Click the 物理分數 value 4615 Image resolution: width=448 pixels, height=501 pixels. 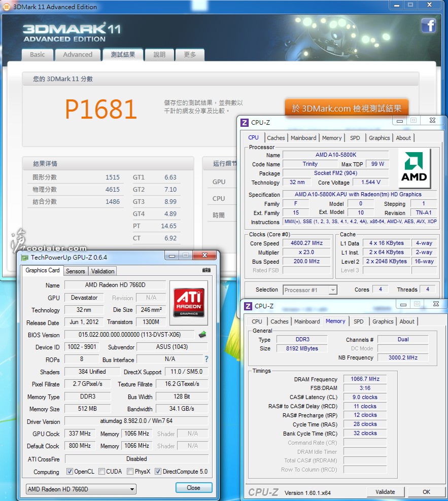coord(113,190)
